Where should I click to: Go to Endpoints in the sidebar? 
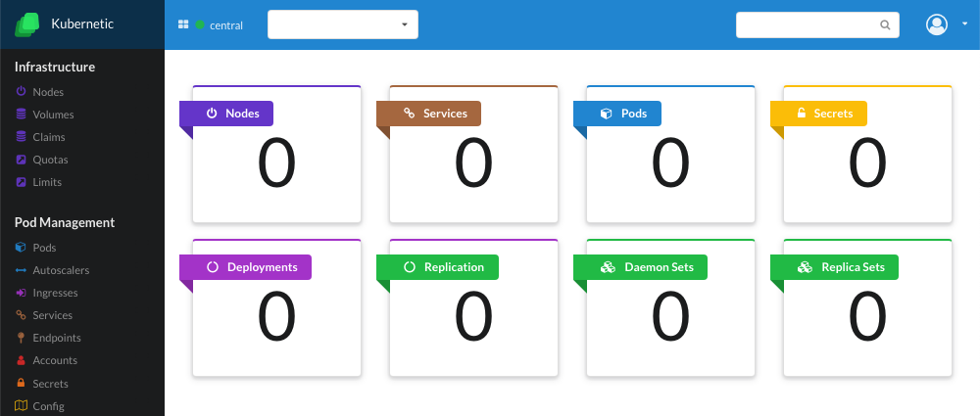coord(57,338)
